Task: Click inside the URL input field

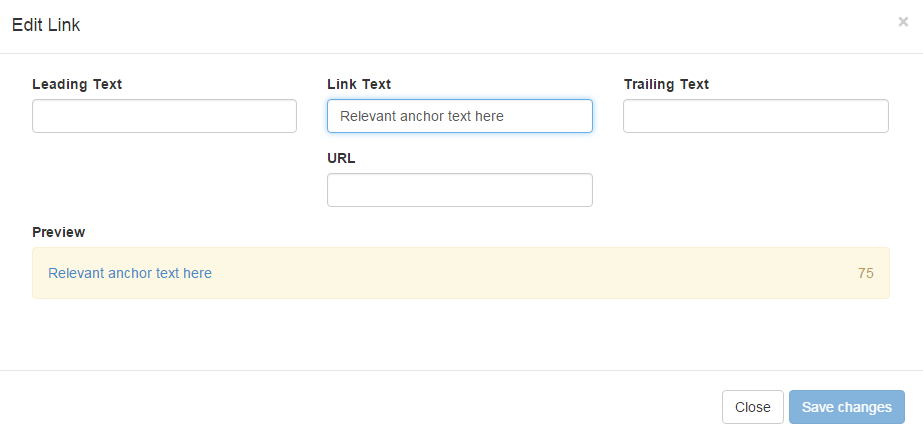Action: pyautogui.click(x=460, y=190)
